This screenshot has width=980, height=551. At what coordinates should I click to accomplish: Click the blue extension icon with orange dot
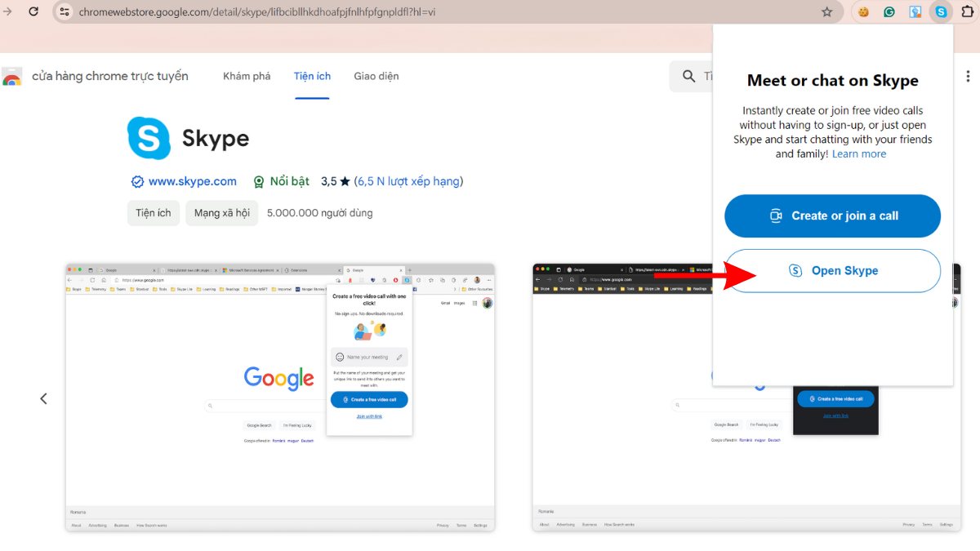[x=915, y=11]
